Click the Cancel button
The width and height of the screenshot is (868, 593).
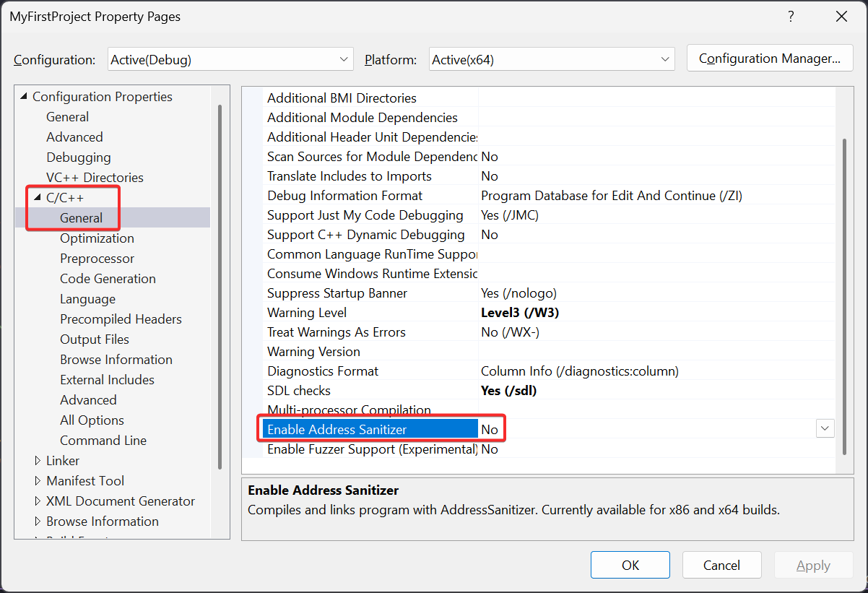722,566
